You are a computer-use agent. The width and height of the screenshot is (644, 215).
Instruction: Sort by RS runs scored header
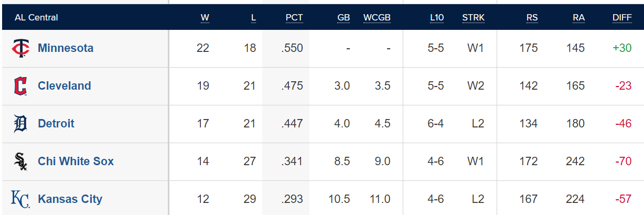pyautogui.click(x=532, y=18)
